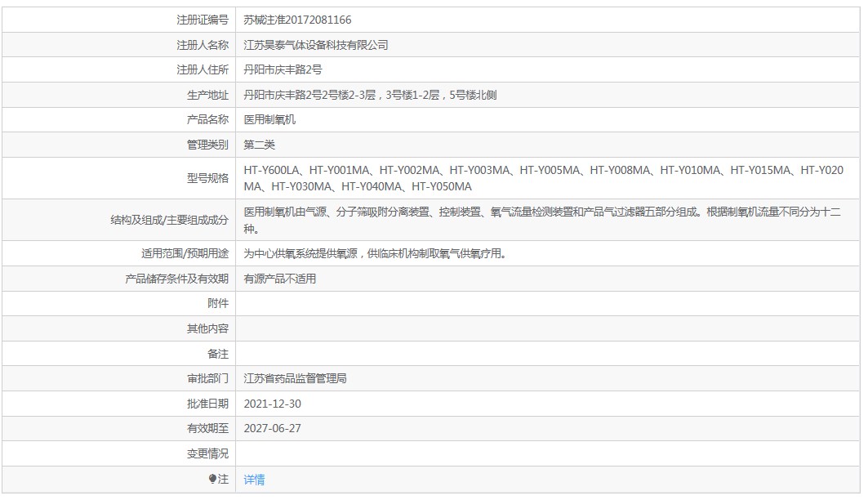Select the structure description starting 医用制氧机由气源
868x500 pixels.
542,220
